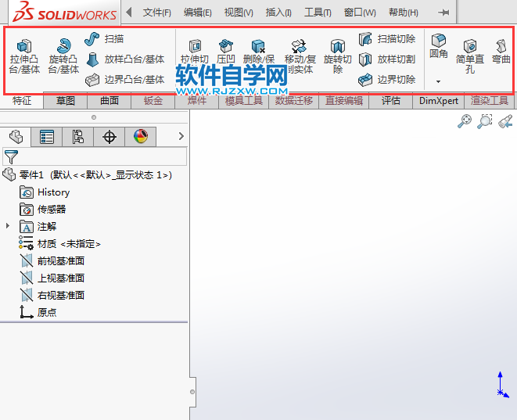This screenshot has height=420, width=517.
Task: Select the 原点 (Origin) item
Action: pos(38,312)
